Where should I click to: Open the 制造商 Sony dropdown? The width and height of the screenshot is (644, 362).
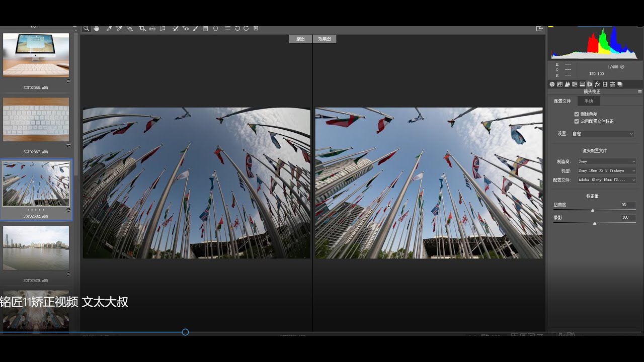click(x=606, y=161)
